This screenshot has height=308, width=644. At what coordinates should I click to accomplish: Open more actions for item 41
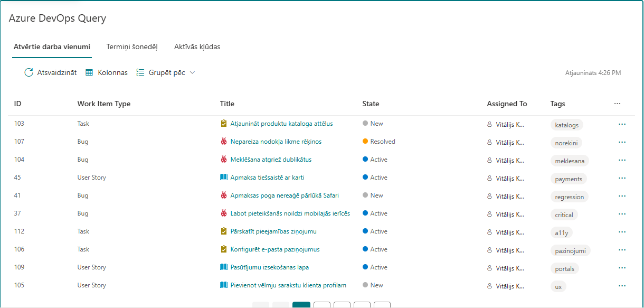pos(622,195)
